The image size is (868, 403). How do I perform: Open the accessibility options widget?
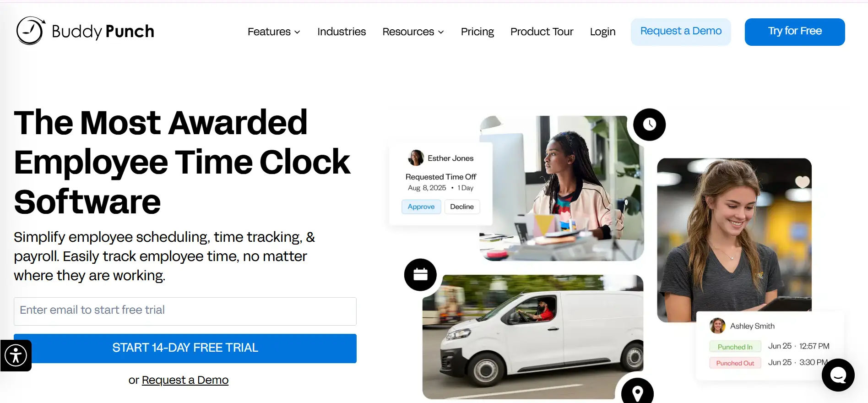[x=16, y=355]
